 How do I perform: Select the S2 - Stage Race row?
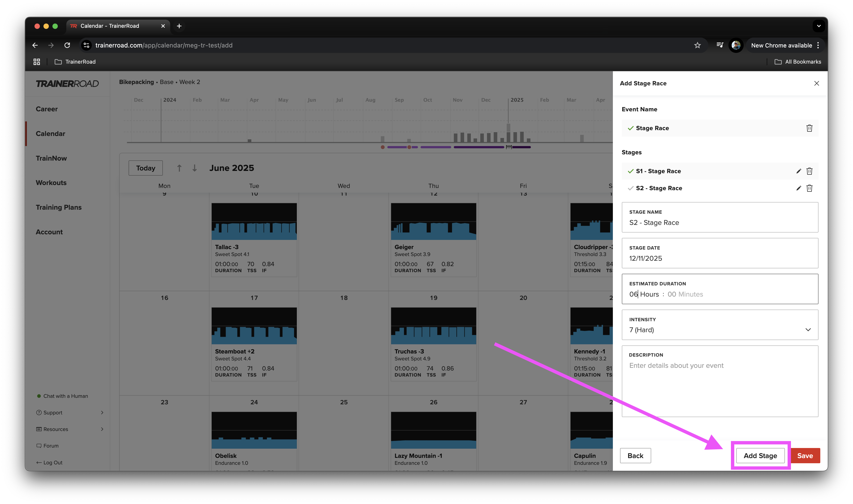[x=720, y=188]
